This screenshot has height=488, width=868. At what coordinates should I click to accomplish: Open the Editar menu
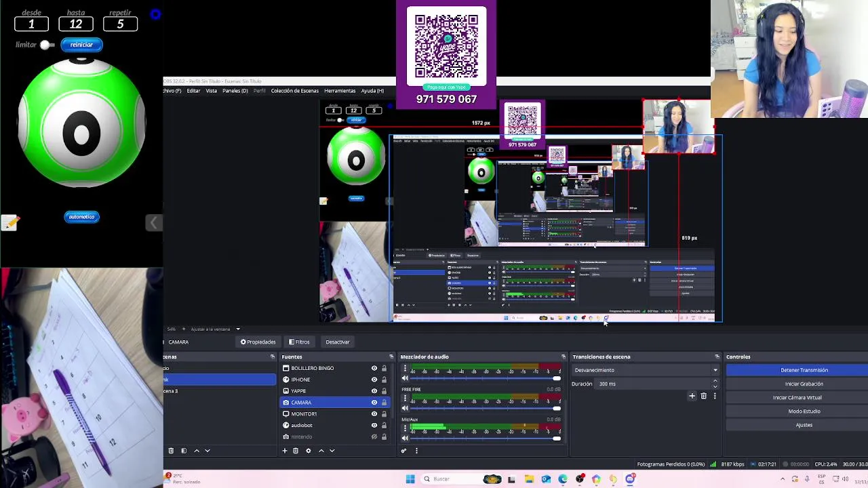193,91
